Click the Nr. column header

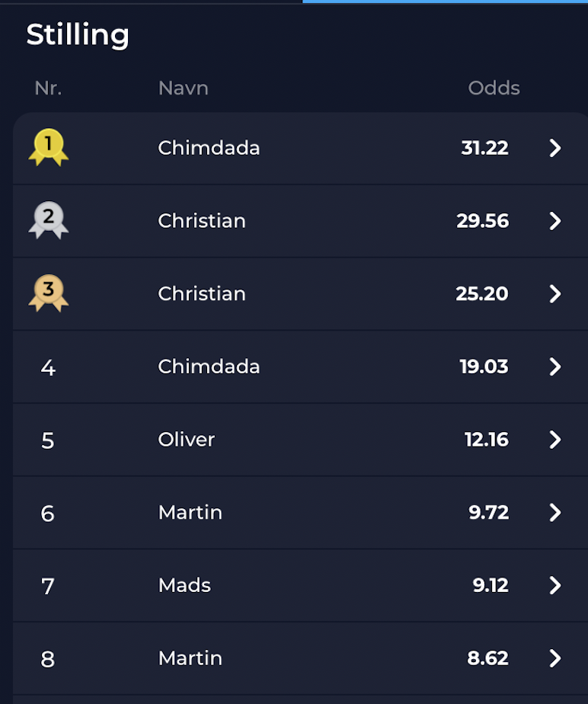click(48, 88)
